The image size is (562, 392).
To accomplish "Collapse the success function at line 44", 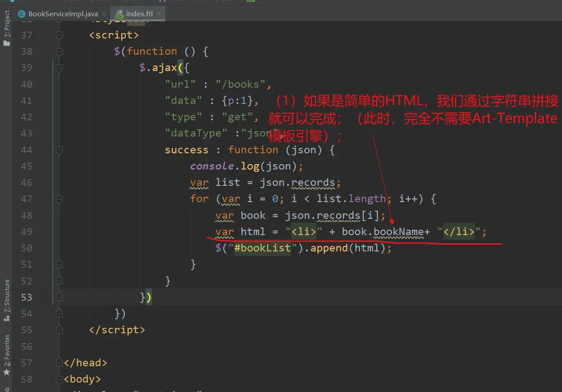I will click(x=59, y=150).
